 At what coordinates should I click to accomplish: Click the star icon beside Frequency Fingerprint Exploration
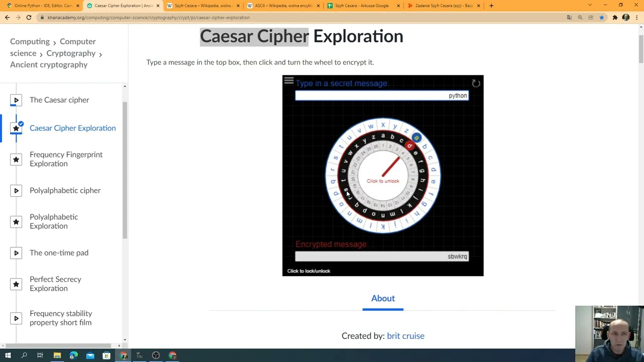pyautogui.click(x=16, y=159)
